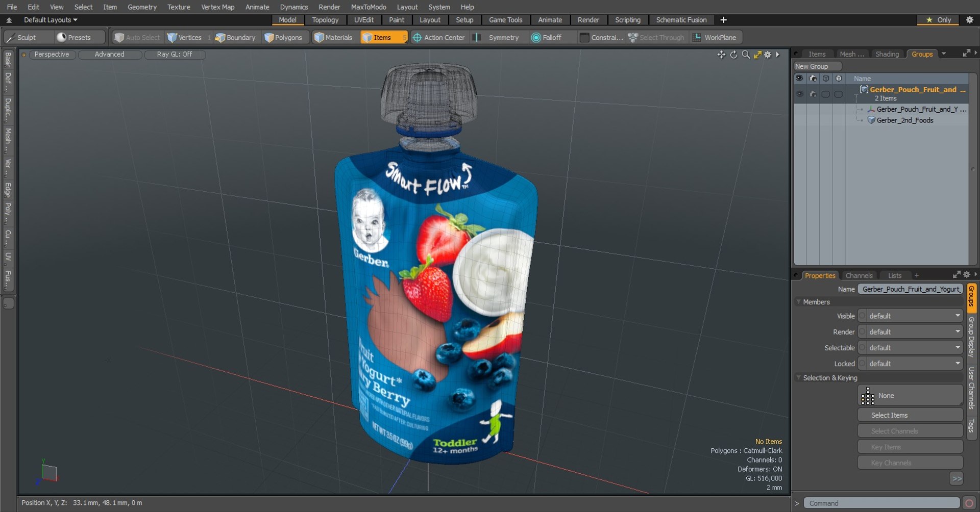Open the Groups panel tab dropdown arrow
Image resolution: width=980 pixels, height=512 pixels.
coord(944,54)
